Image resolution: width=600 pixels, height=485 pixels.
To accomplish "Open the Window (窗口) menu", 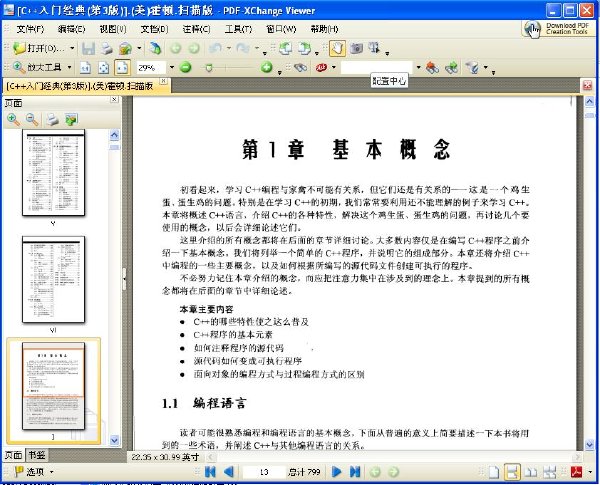I will [x=281, y=29].
